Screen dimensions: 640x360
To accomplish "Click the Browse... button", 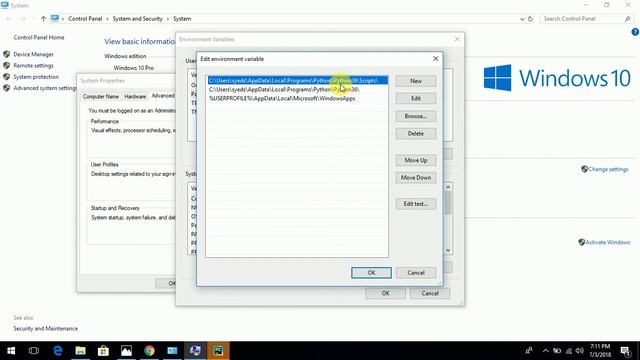I will tap(416, 116).
